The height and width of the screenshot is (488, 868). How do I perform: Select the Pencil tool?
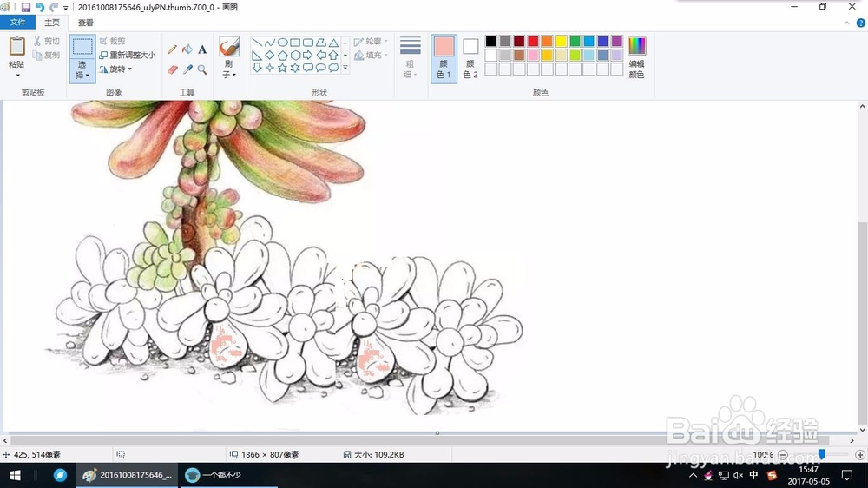(172, 49)
